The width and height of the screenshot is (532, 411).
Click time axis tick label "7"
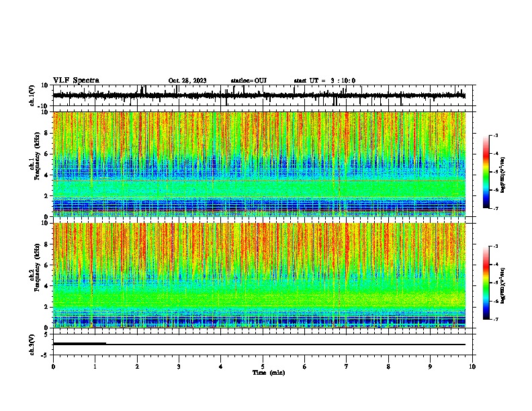pos(347,367)
